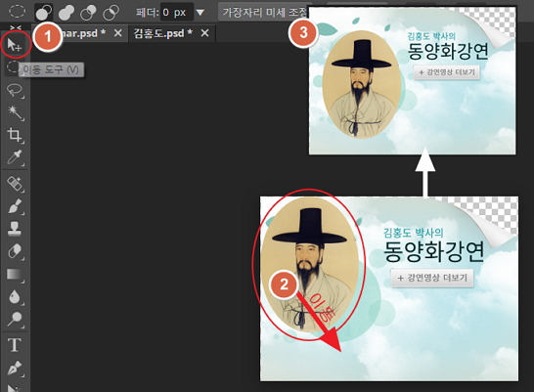Image resolution: width=534 pixels, height=392 pixels.
Task: Click the '동양화강연' title in upper image
Action: pos(448,51)
